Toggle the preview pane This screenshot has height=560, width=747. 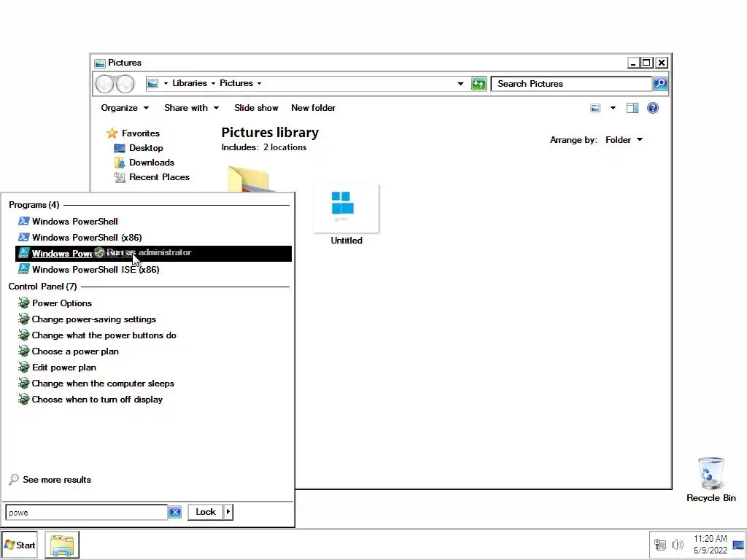tap(632, 108)
